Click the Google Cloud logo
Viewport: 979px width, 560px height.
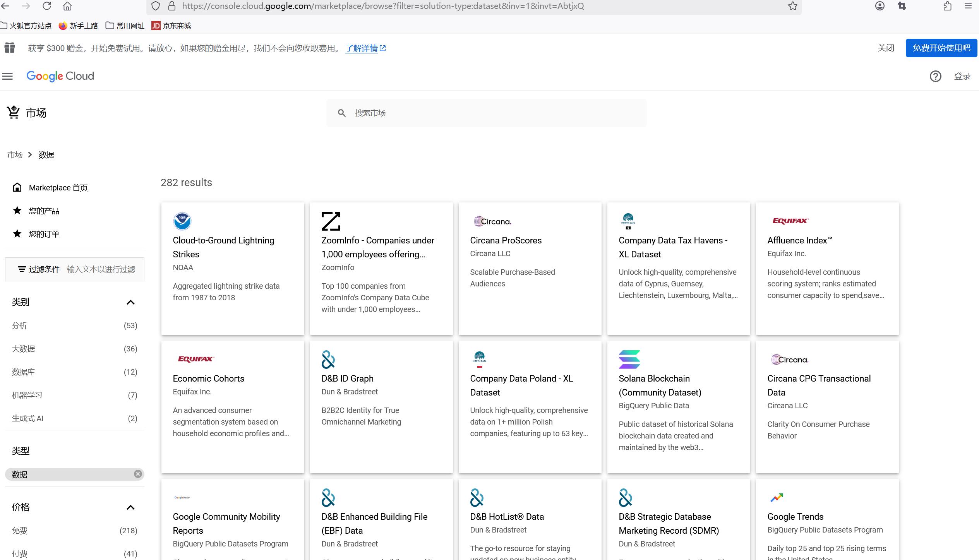(x=60, y=76)
